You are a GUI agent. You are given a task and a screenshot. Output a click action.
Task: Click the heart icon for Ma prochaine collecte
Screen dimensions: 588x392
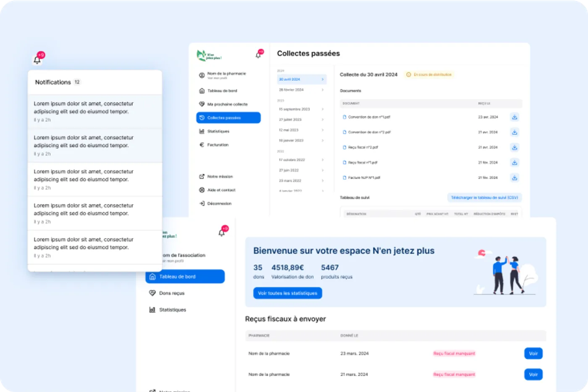pyautogui.click(x=202, y=104)
